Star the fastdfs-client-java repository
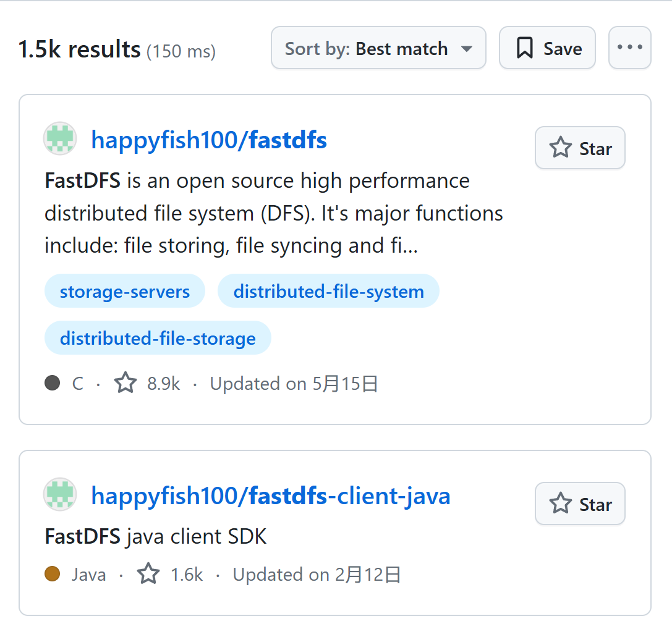The width and height of the screenshot is (672, 637). coord(580,504)
